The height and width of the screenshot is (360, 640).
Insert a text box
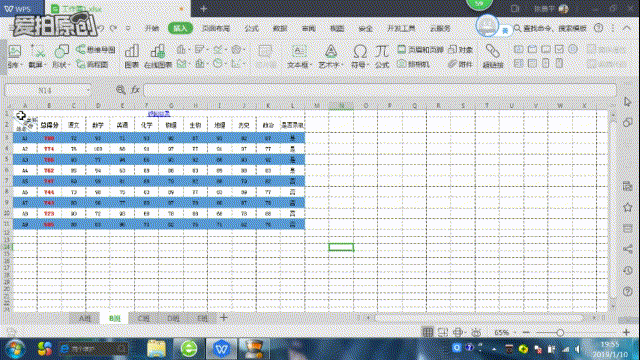[299, 56]
